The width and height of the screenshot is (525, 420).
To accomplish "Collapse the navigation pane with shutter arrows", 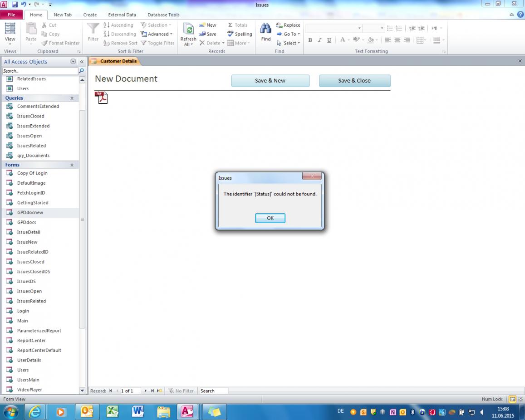I will coord(82,62).
